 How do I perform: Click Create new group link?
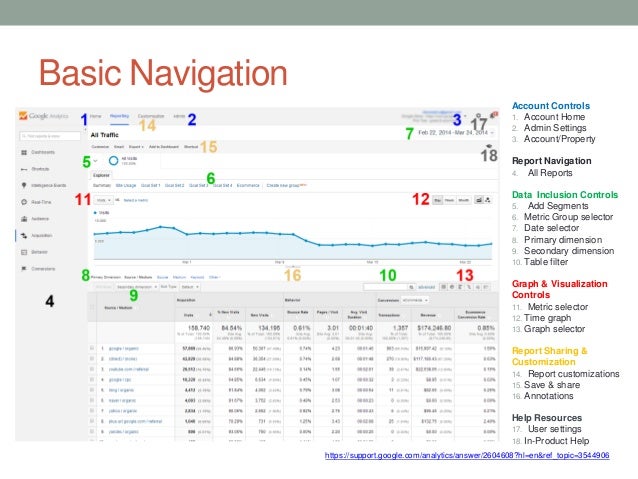[x=283, y=186]
